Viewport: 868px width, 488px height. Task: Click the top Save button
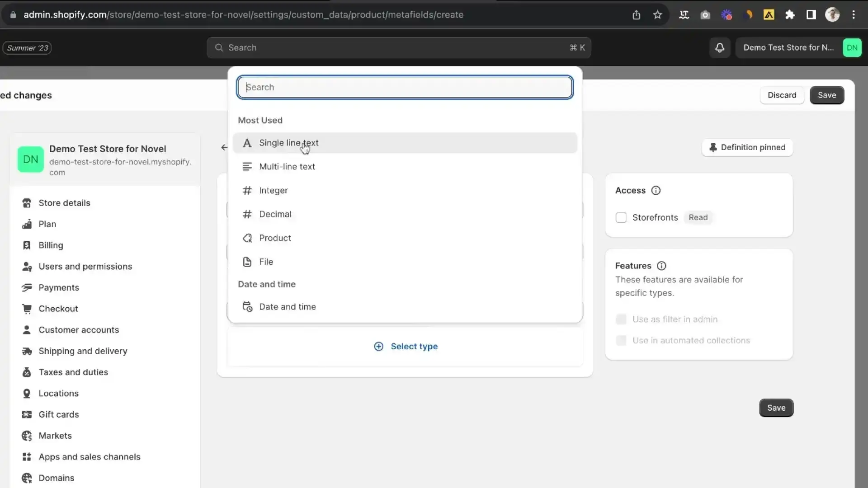tap(826, 95)
